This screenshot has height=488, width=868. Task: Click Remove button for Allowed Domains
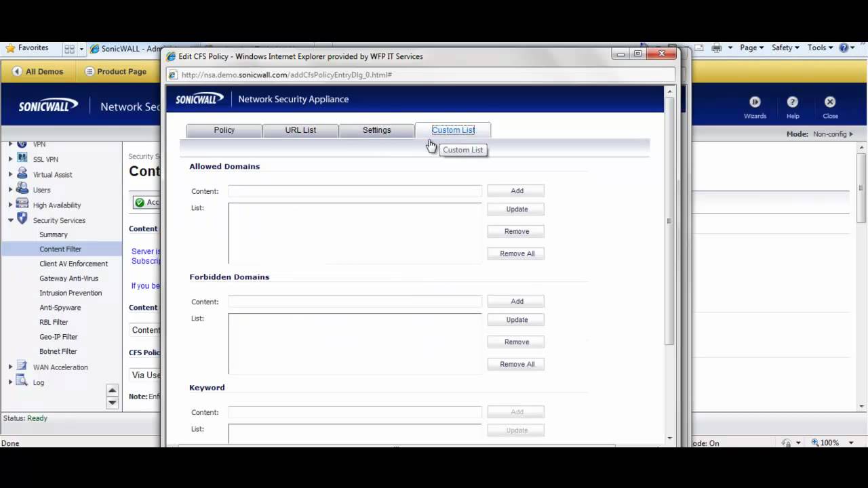(x=517, y=232)
